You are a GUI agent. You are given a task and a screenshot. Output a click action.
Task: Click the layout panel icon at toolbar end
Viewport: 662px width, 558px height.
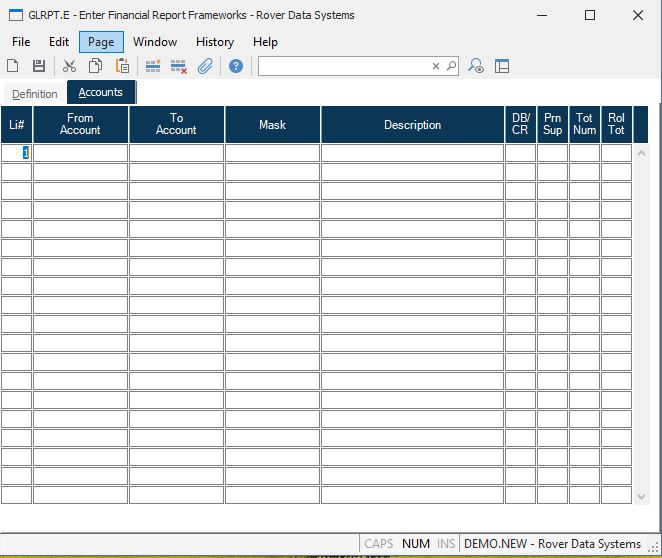pyautogui.click(x=502, y=66)
